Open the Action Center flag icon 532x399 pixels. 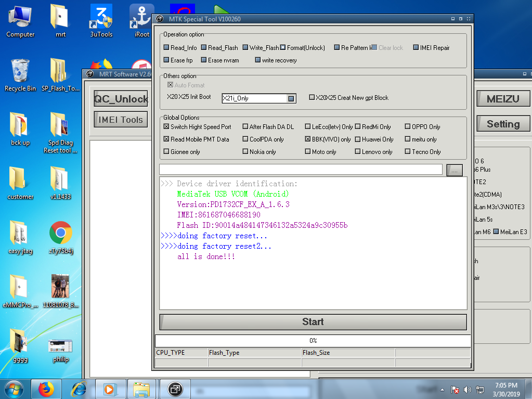point(455,390)
